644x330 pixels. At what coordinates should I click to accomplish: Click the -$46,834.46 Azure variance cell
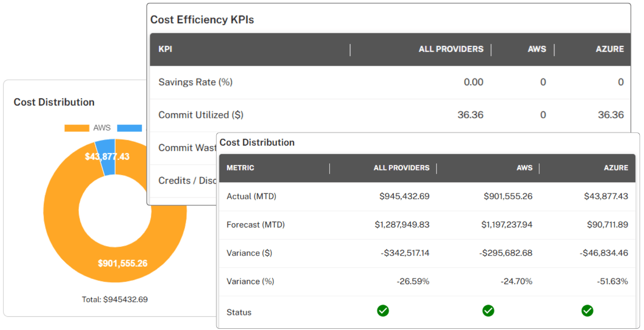[x=604, y=253]
